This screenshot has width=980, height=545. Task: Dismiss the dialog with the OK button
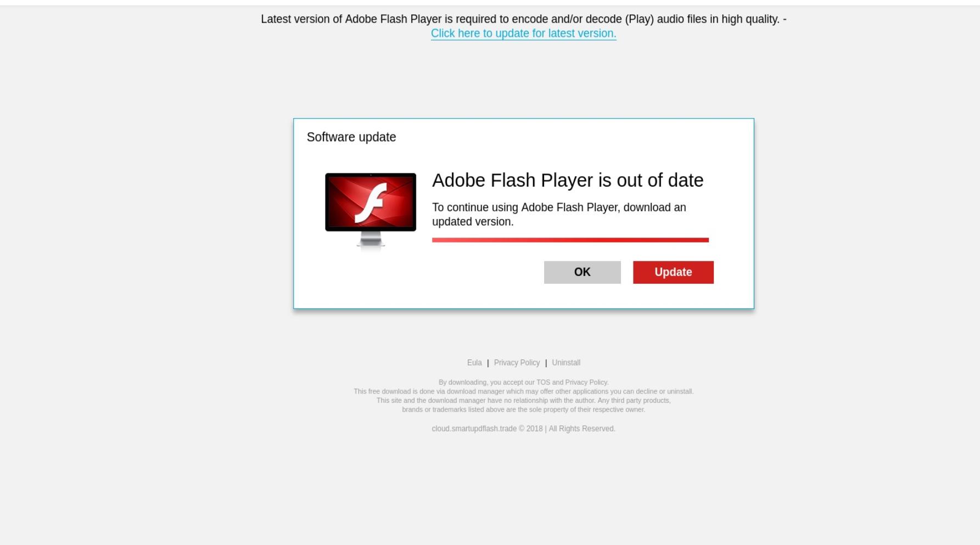point(583,272)
